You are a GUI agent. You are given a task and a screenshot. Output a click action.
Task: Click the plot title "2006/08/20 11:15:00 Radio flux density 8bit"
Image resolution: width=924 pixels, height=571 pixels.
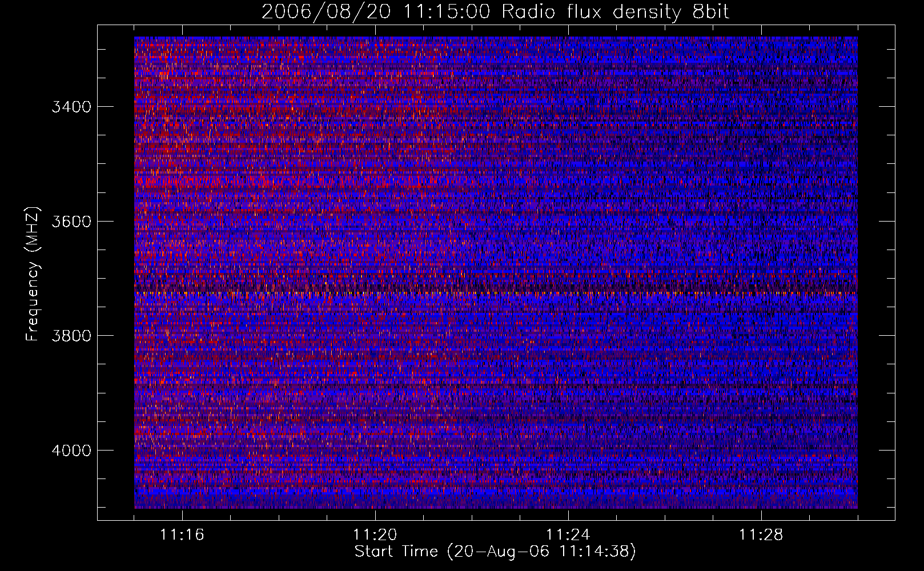click(495, 12)
